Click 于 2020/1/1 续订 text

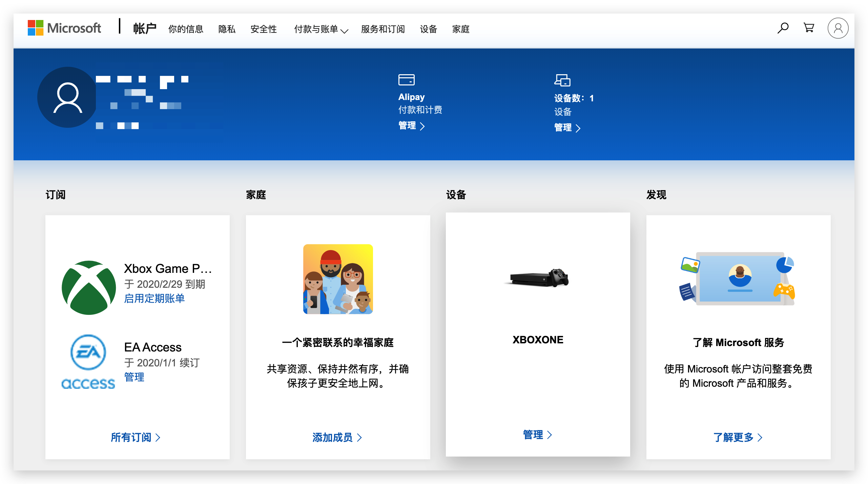162,363
